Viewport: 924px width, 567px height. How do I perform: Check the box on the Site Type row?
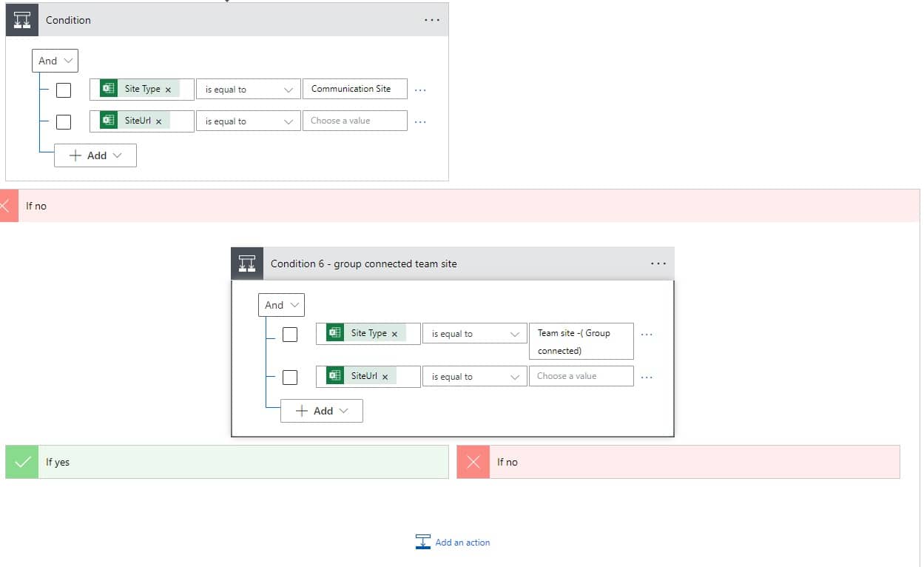64,90
